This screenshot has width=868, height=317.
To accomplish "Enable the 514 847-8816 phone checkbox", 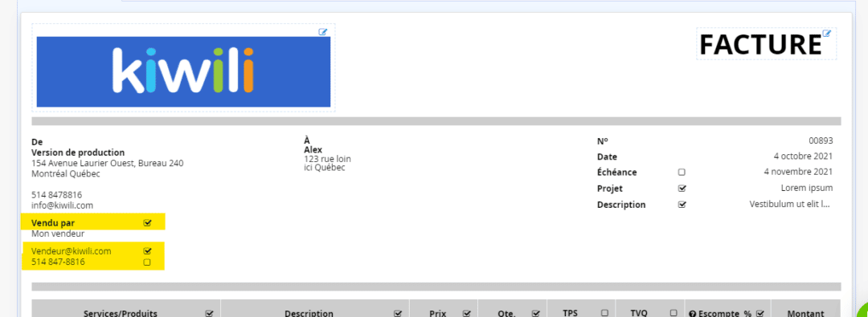I will [x=147, y=262].
